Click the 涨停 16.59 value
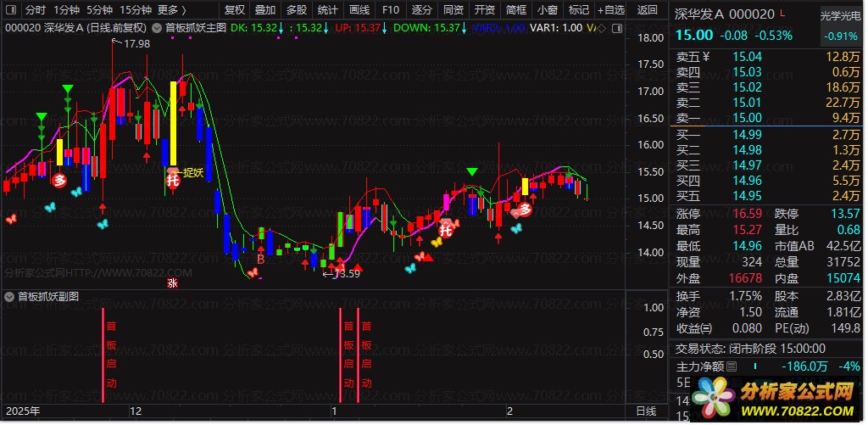868x425 pixels. point(748,213)
